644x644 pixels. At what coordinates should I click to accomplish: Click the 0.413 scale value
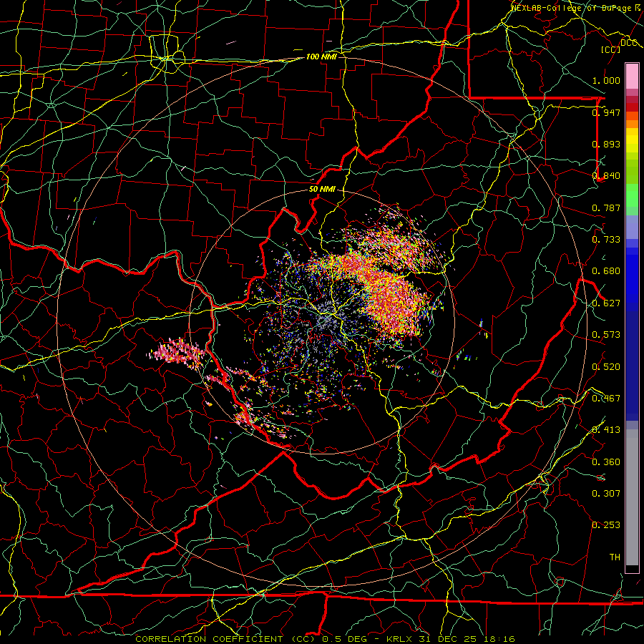click(606, 430)
